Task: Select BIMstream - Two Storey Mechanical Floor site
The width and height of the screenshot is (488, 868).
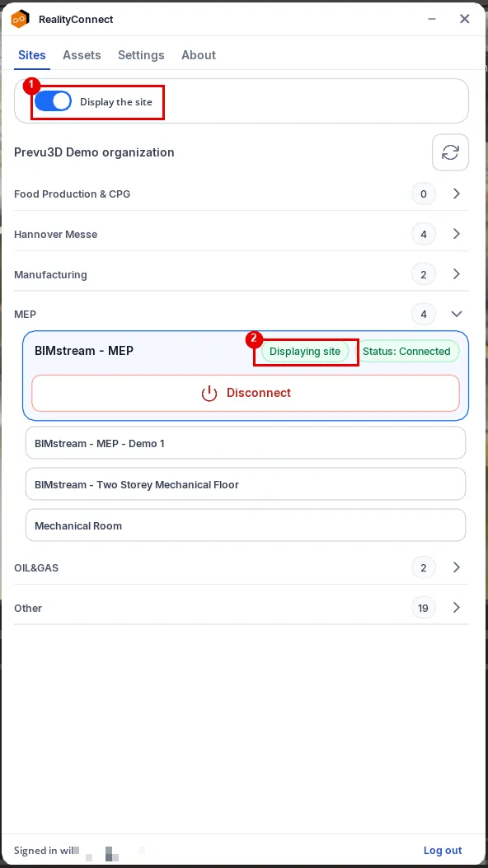Action: click(x=246, y=484)
